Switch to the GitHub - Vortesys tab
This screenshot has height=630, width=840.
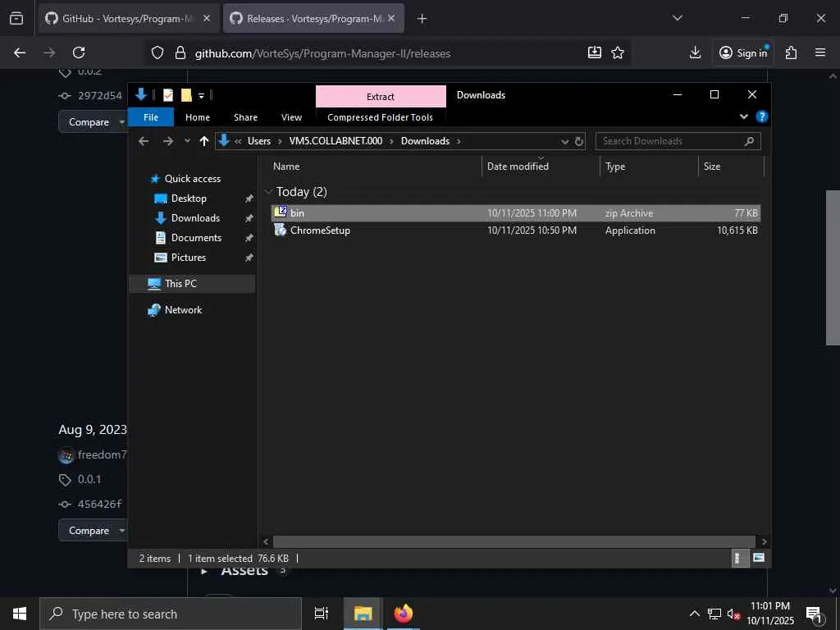click(x=129, y=18)
